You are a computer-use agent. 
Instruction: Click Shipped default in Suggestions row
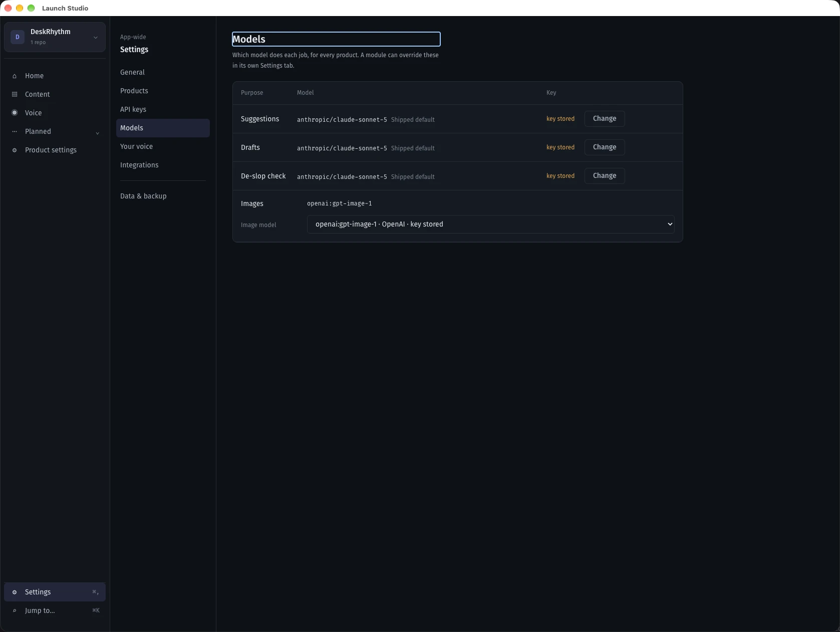(413, 120)
